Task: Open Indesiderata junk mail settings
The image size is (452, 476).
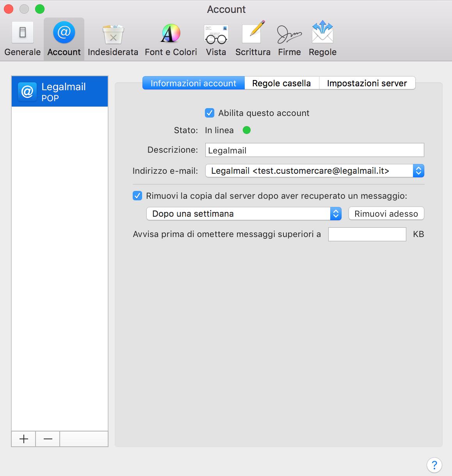Action: coord(113,39)
